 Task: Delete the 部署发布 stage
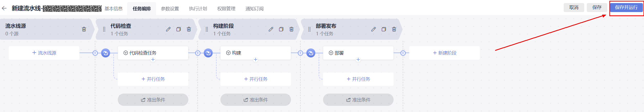[x=394, y=29]
